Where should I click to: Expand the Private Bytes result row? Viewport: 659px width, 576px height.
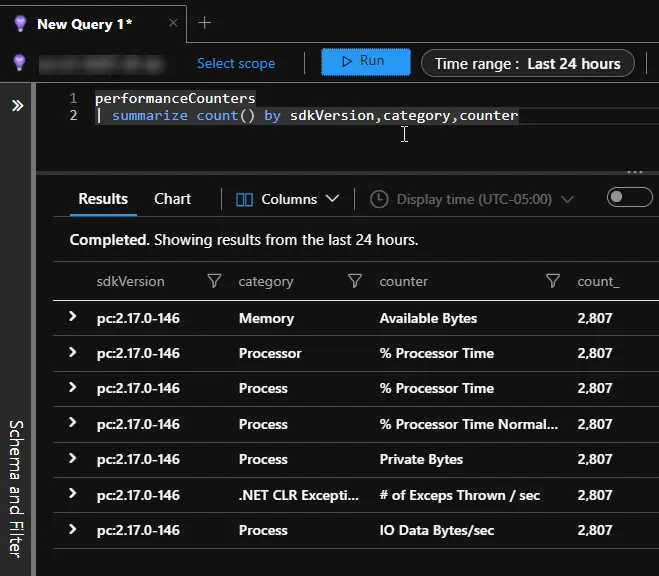tap(72, 458)
